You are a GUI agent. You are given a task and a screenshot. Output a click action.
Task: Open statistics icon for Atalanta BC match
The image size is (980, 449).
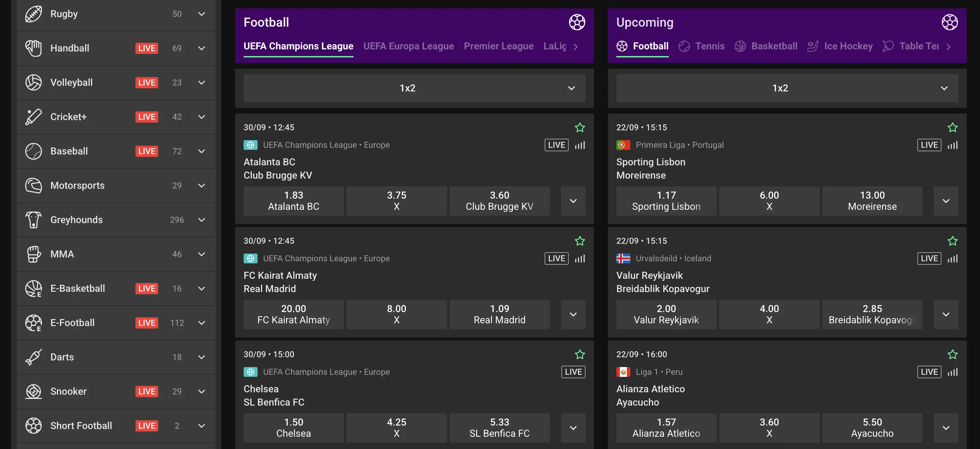[580, 145]
